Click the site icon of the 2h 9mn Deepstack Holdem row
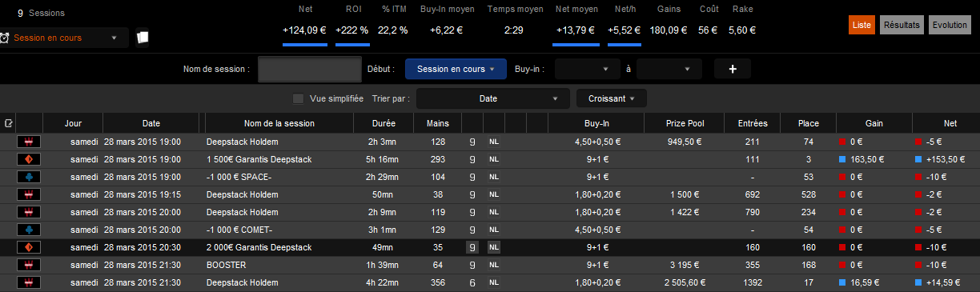The width and height of the screenshot is (980, 292). [29, 212]
